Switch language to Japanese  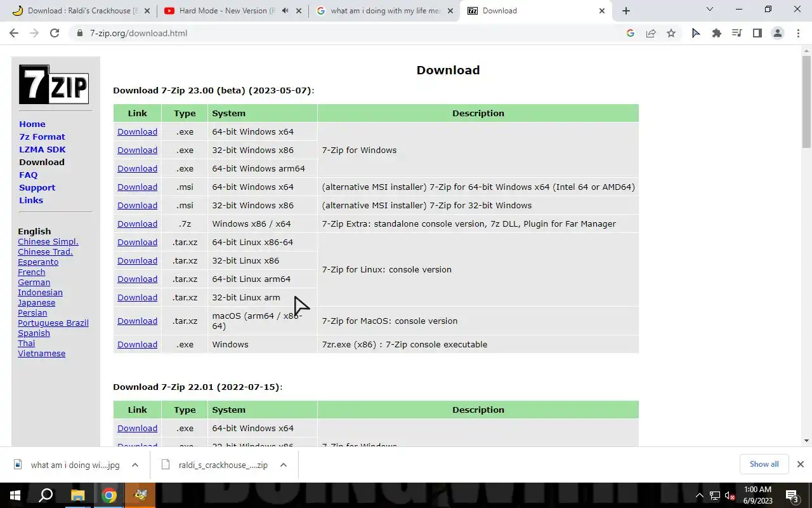[x=36, y=302]
